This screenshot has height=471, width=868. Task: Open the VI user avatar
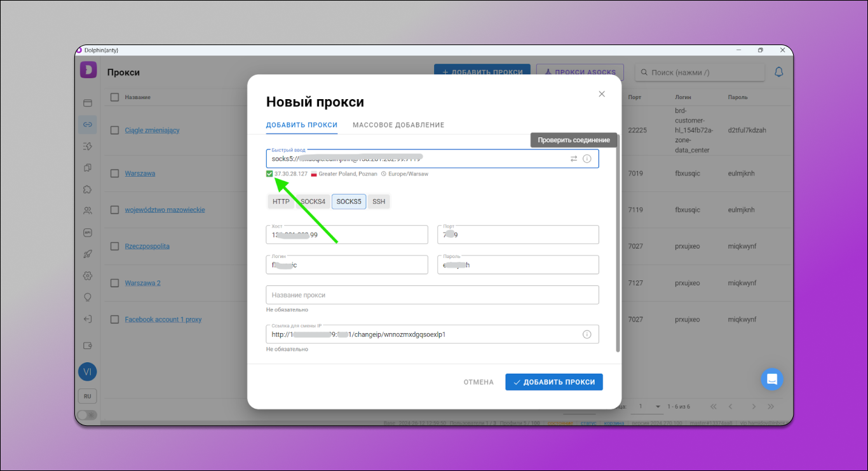(88, 372)
